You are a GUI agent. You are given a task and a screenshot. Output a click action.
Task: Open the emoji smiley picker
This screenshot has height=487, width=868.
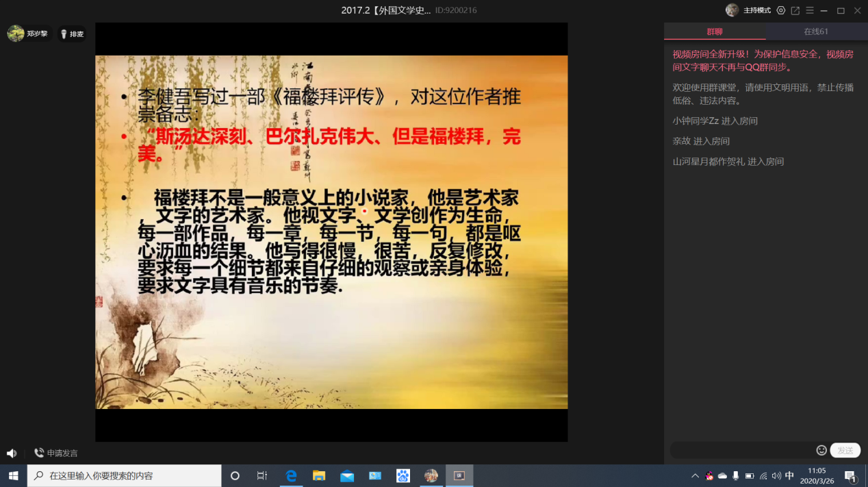coord(821,450)
